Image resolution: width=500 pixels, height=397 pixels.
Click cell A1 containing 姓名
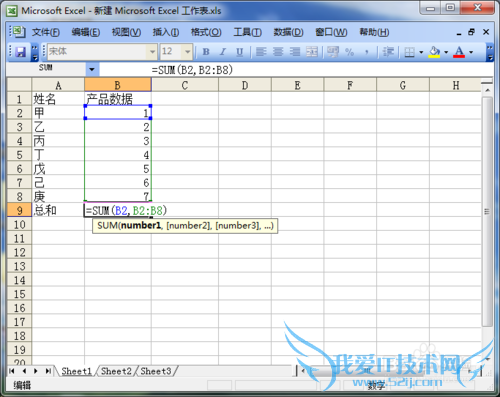coord(58,99)
